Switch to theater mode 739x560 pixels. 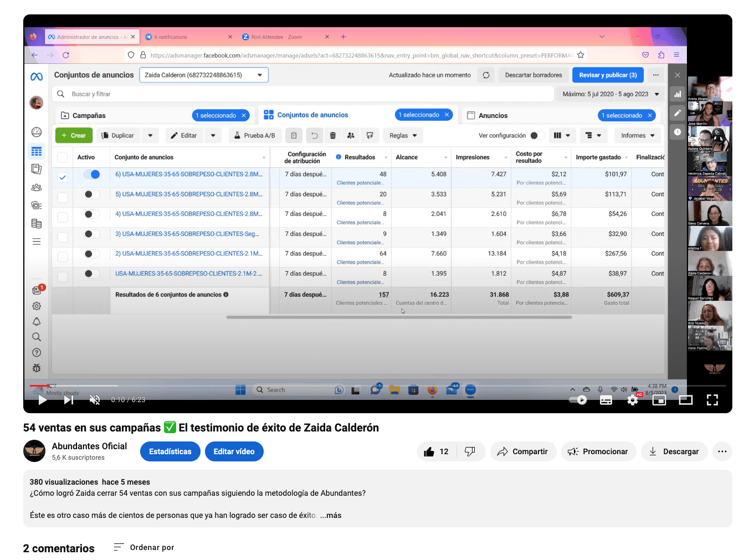686,400
